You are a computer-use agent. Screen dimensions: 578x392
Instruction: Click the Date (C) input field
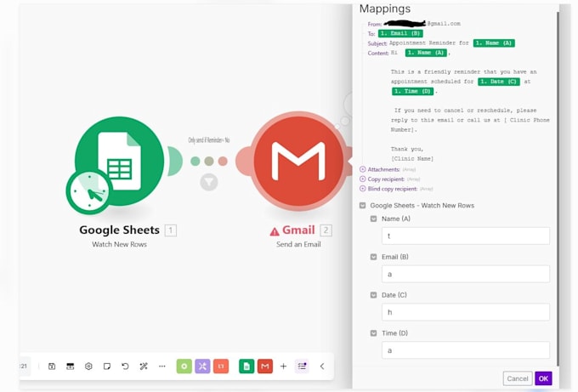pyautogui.click(x=466, y=312)
